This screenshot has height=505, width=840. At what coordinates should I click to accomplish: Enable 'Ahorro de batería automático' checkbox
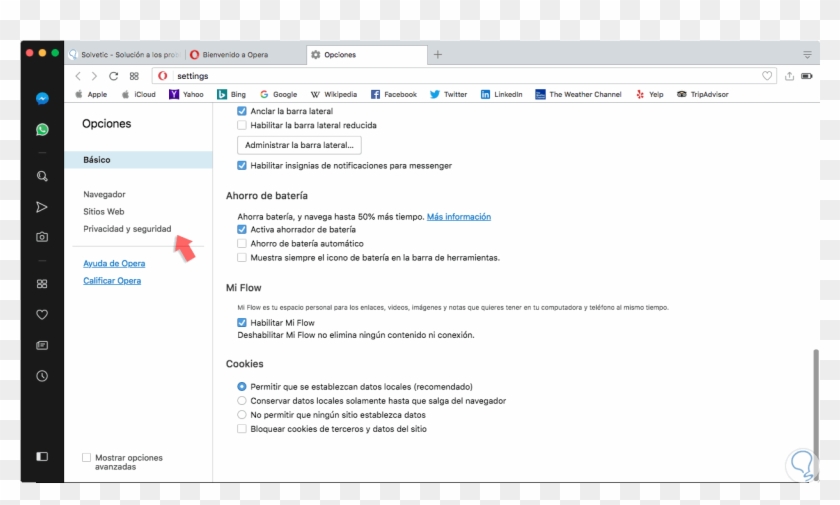[241, 243]
